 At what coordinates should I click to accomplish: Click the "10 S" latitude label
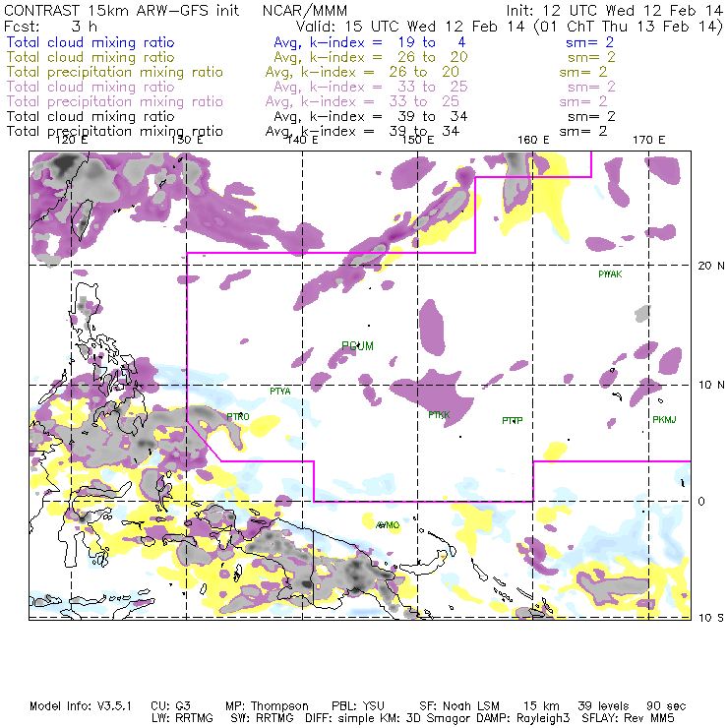click(711, 618)
